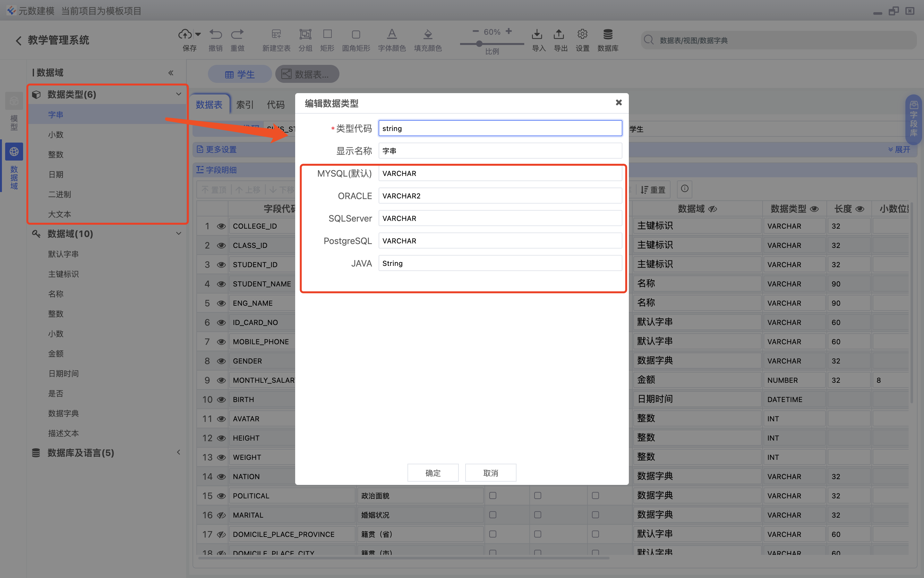This screenshot has height=578, width=924.
Task: Toggle visibility eye for STUDENT_NAME row
Action: pyautogui.click(x=221, y=284)
